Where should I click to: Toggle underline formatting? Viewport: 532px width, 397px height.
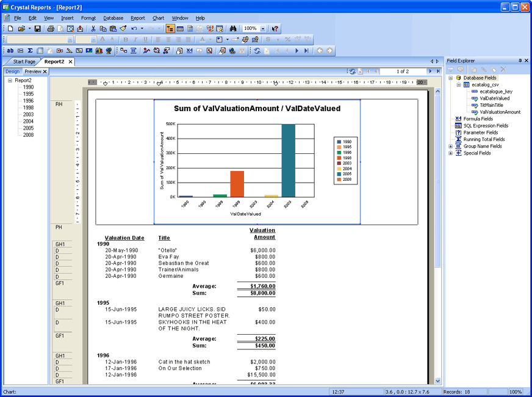click(x=145, y=38)
